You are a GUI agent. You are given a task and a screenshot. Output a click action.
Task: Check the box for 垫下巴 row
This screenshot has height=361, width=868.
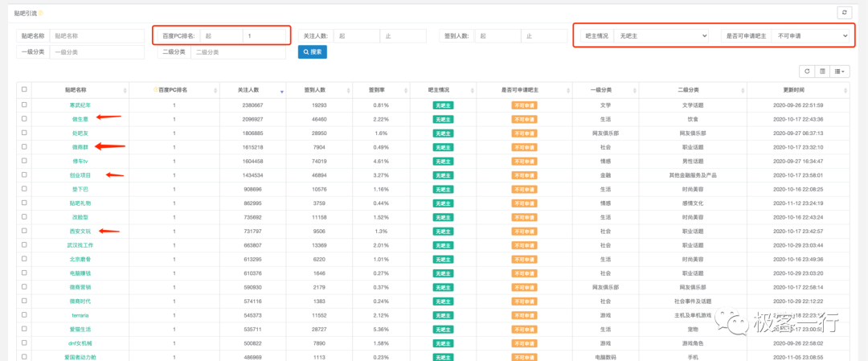24,188
